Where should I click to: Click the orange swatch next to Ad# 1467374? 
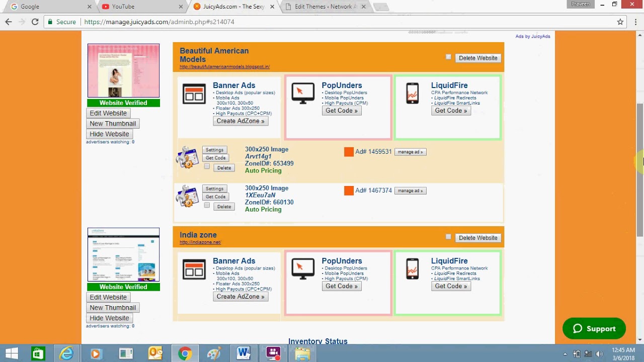point(349,191)
